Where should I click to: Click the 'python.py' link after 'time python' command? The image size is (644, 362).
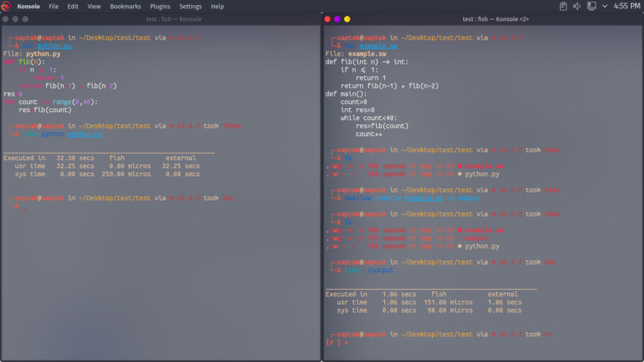[x=85, y=135]
